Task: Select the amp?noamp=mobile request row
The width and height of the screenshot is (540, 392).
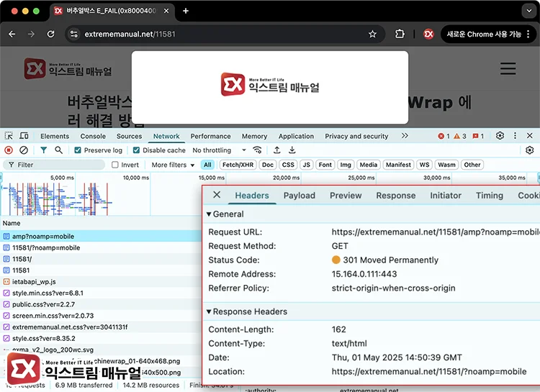Action: [x=101, y=236]
